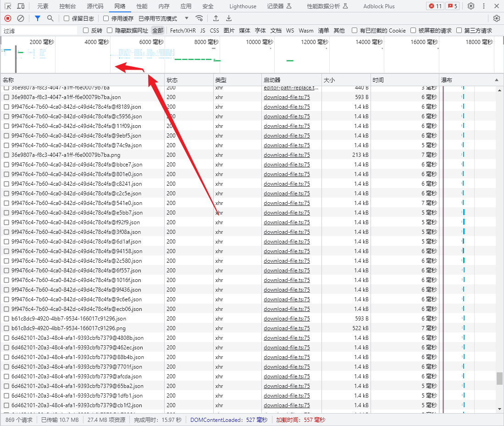Click the requests list vertical scrollbar thumb
The image size is (504, 426).
click(x=499, y=378)
